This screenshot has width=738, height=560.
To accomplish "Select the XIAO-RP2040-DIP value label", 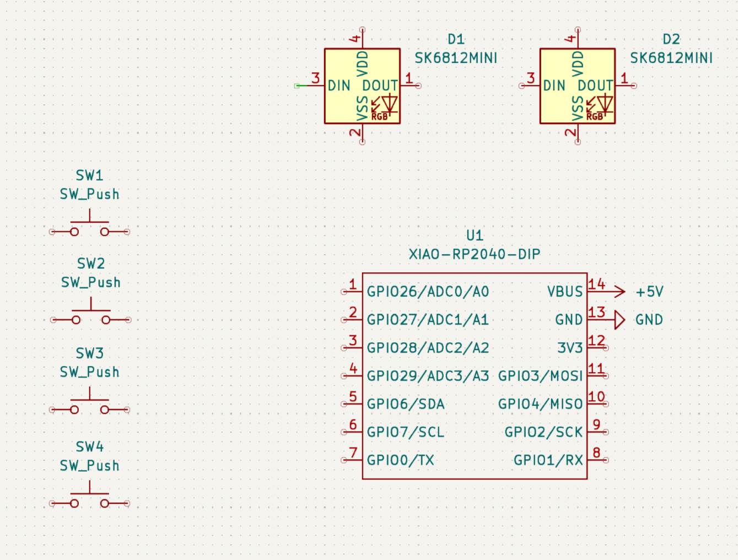I will (474, 254).
